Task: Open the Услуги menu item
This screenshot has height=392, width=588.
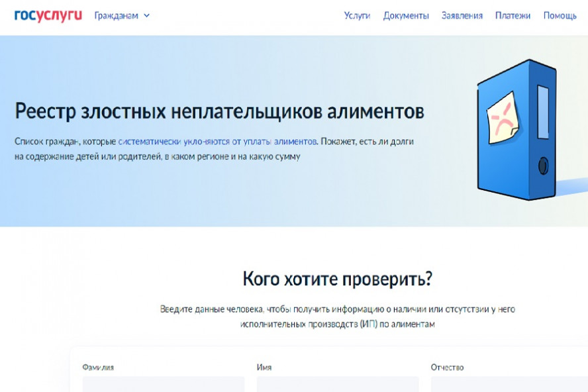Action: [357, 16]
